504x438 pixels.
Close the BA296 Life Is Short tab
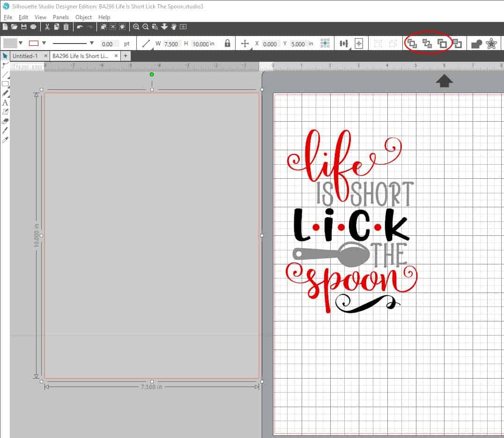coord(114,56)
